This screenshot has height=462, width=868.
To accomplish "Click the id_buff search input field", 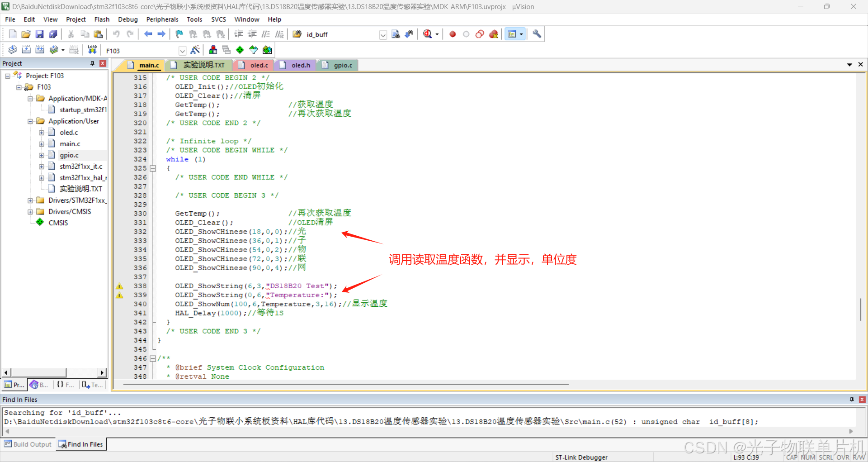I will click(341, 34).
